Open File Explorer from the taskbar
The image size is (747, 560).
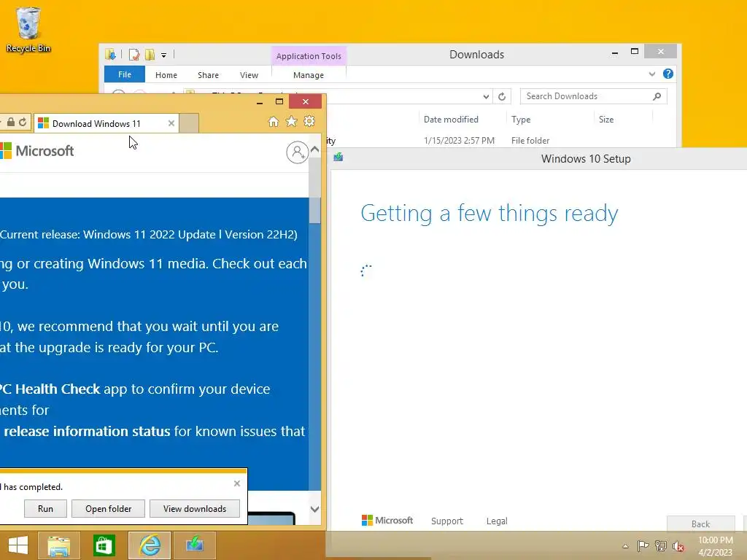58,545
